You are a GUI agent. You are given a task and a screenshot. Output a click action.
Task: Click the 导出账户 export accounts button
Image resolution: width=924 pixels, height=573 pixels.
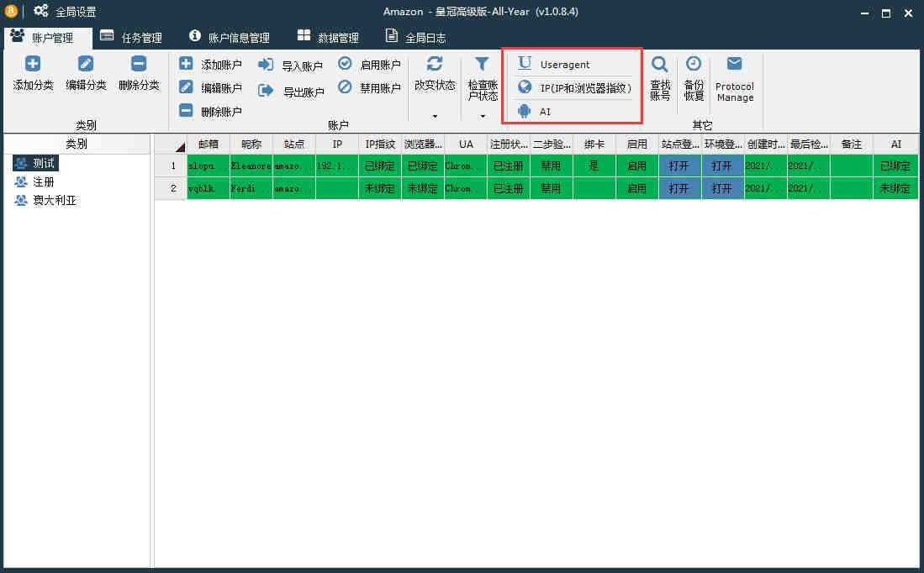[291, 92]
